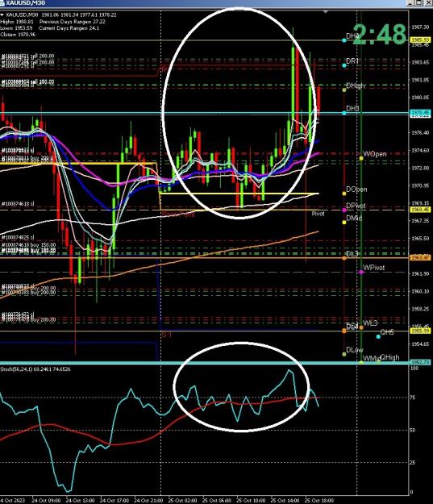433x504 pixels.
Task: Click the green 2:48 candle timer
Action: [x=380, y=34]
